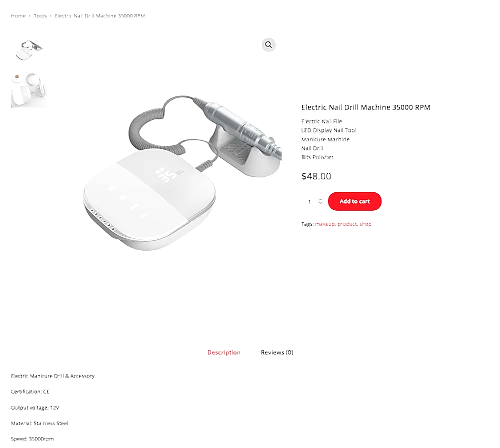Click the breadcrumb item Electric Nail Drill Machine
Image resolution: width=500 pixels, height=448 pixels.
click(100, 15)
